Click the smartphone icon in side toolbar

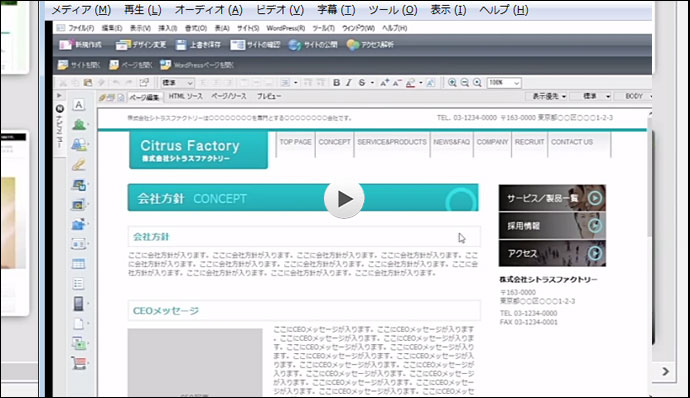pos(78,304)
